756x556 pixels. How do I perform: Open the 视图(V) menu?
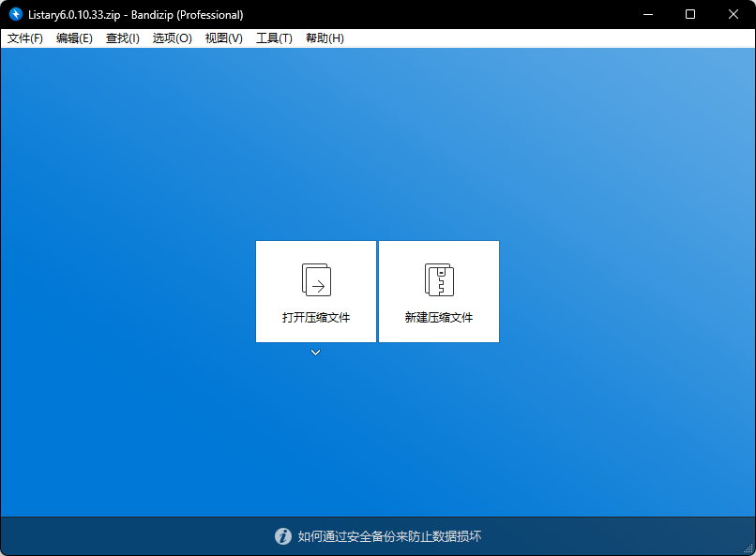click(224, 38)
